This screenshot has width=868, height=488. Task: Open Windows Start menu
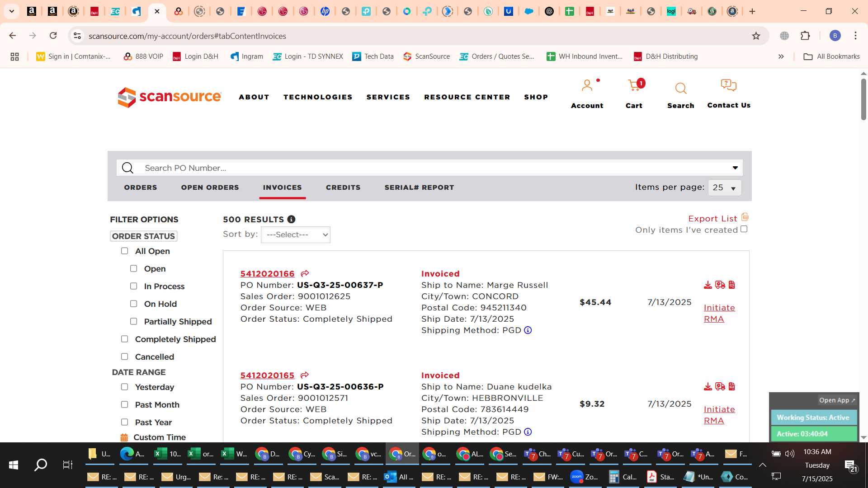tap(14, 465)
